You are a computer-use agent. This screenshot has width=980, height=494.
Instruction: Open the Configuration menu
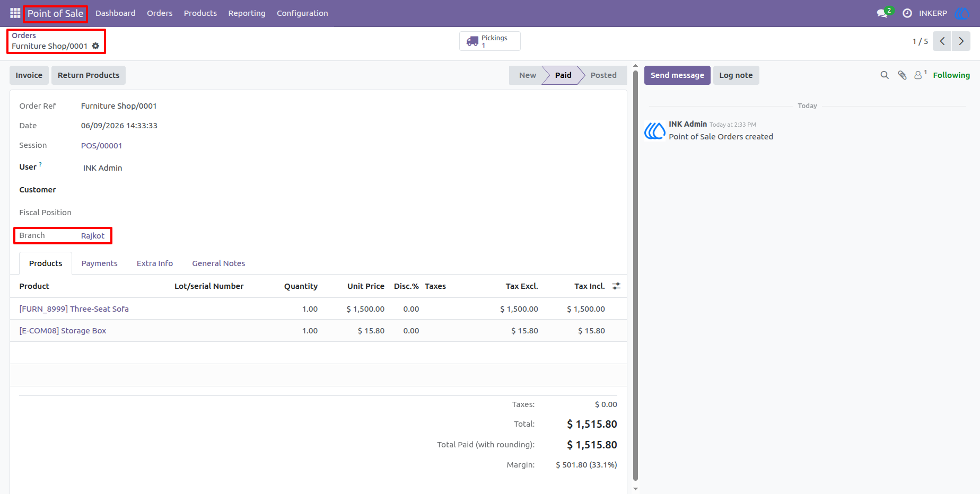[x=302, y=13]
